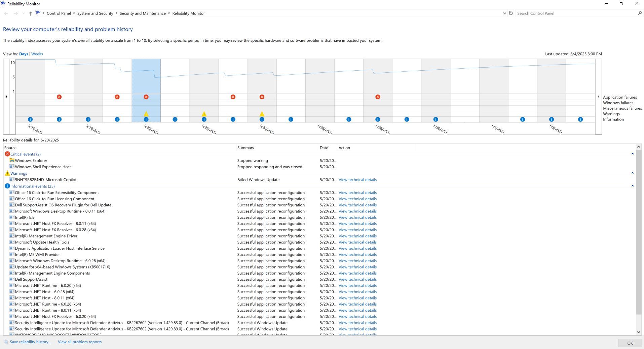Collapse the Critical events group

pyautogui.click(x=632, y=154)
